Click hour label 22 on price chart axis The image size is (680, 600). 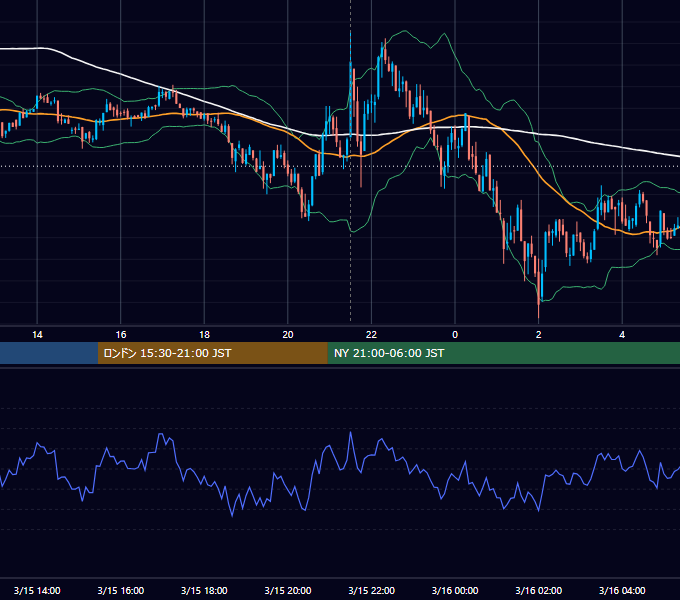click(372, 335)
